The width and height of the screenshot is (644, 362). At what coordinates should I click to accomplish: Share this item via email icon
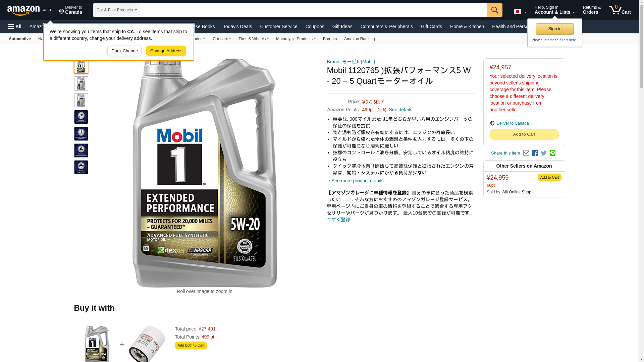[526, 153]
